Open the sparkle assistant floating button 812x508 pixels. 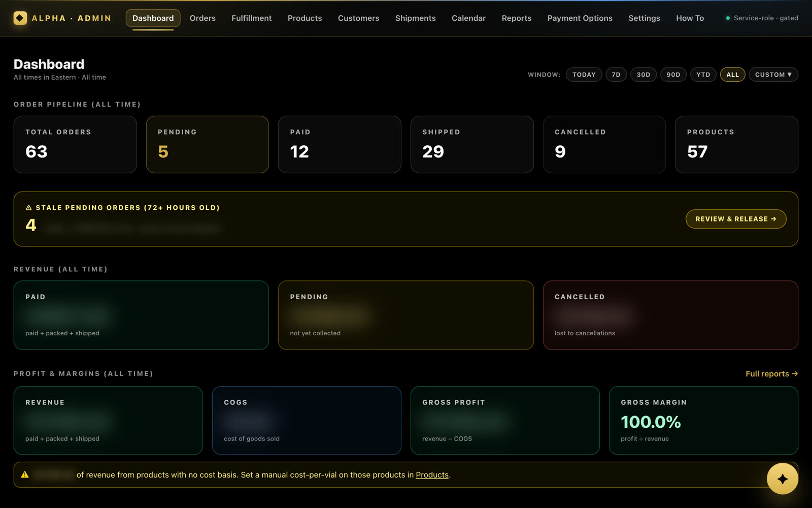pos(782,479)
